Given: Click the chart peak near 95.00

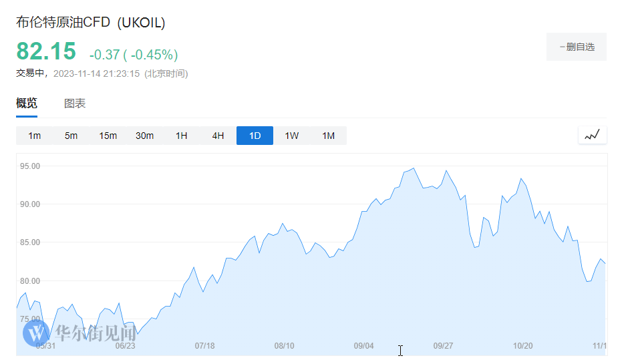Looking at the screenshot, I should 414,168.
